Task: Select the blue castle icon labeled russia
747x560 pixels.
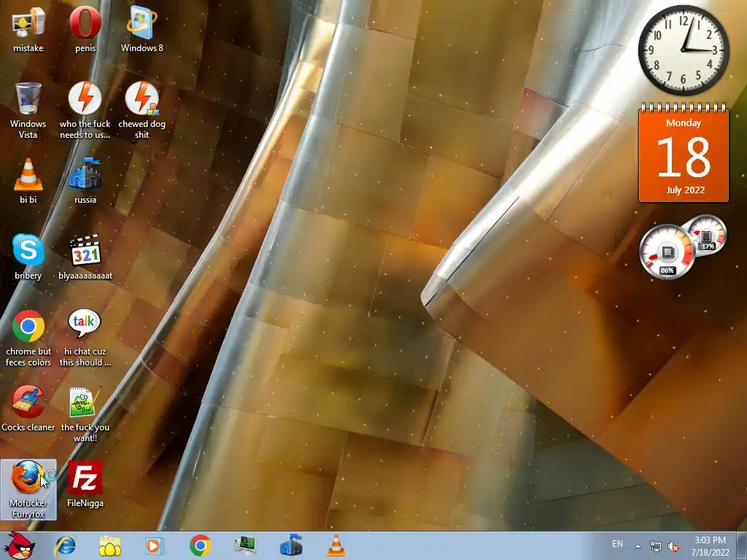Action: pos(85,174)
